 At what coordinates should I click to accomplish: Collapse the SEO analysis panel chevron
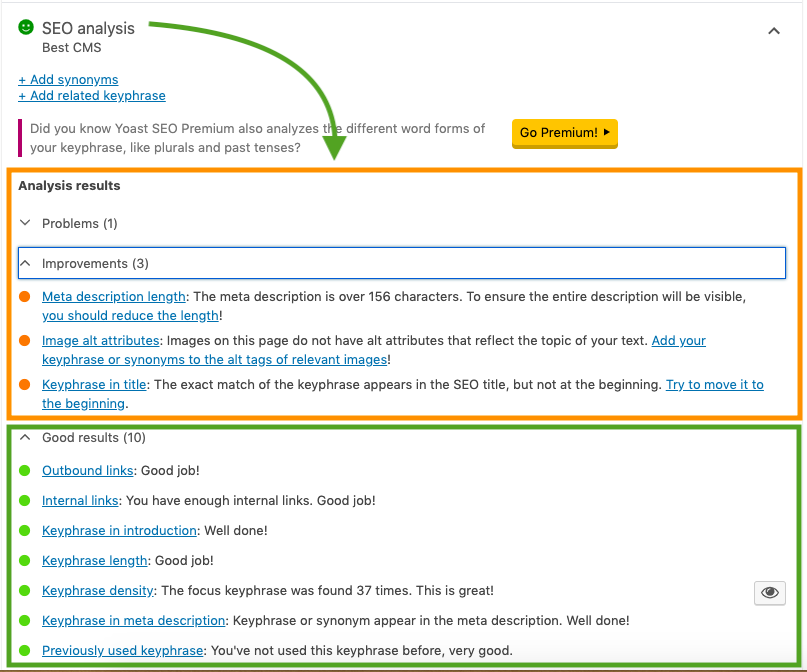(x=773, y=31)
